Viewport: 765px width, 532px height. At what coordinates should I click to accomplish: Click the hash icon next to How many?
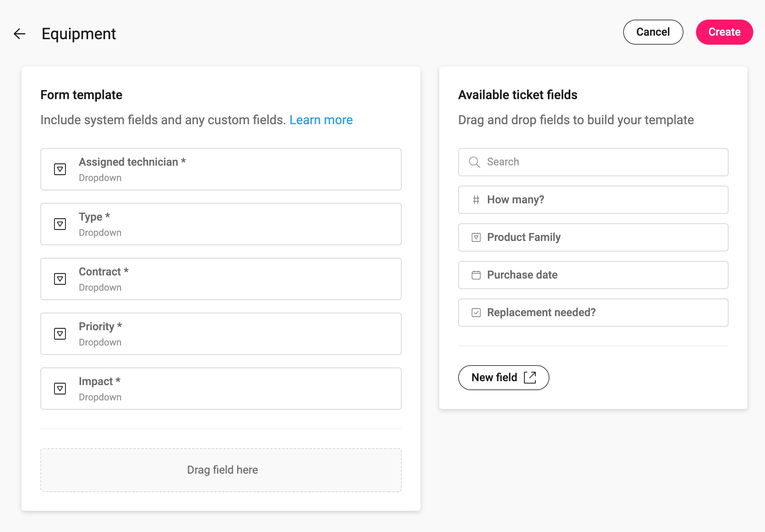[476, 200]
